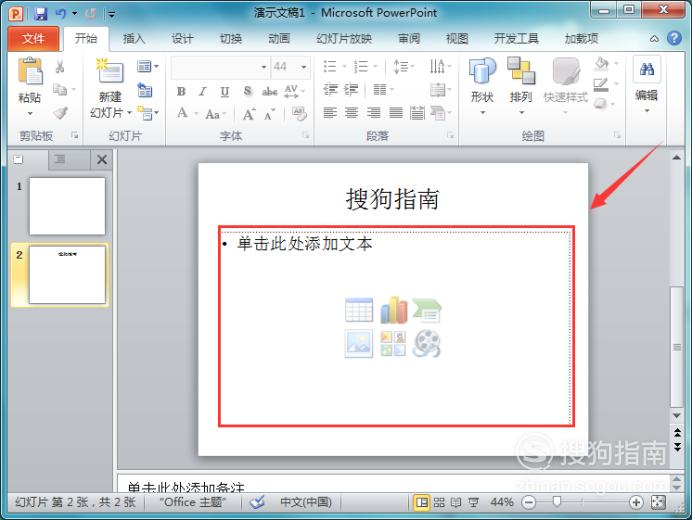Click the Shape Outline pencil icon
Image resolution: width=692 pixels, height=520 pixels.
pos(601,84)
